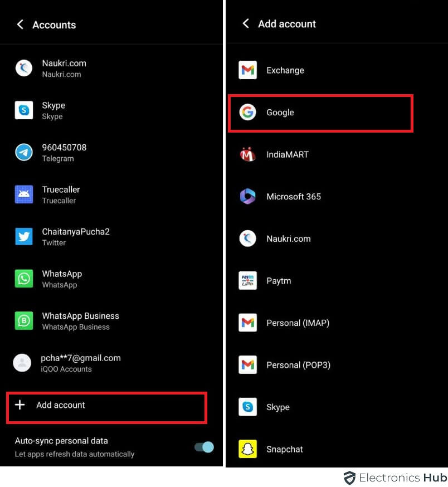Tap the Microsoft 365 icon
The width and height of the screenshot is (448, 487).
coord(247,196)
